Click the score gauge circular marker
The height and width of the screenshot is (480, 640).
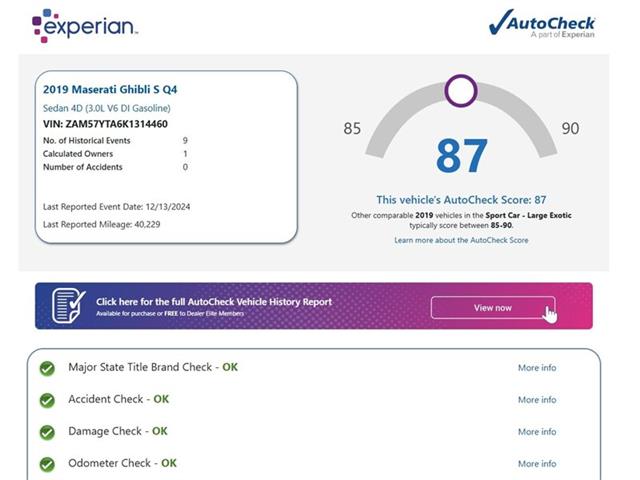pyautogui.click(x=461, y=91)
